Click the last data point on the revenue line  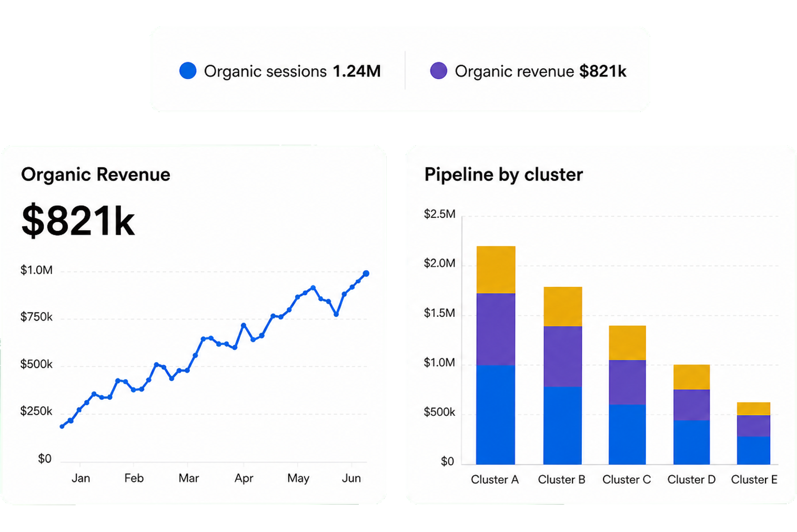point(366,274)
